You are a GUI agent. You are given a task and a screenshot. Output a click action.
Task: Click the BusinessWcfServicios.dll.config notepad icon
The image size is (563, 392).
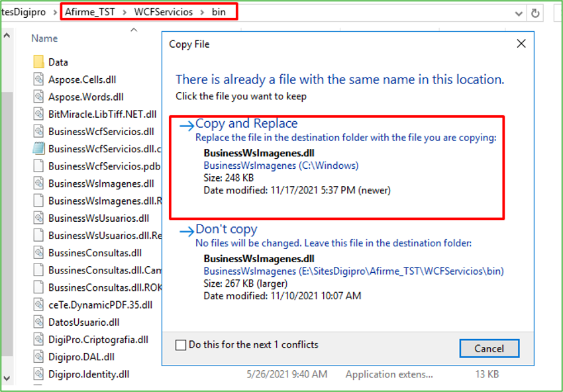(x=38, y=149)
